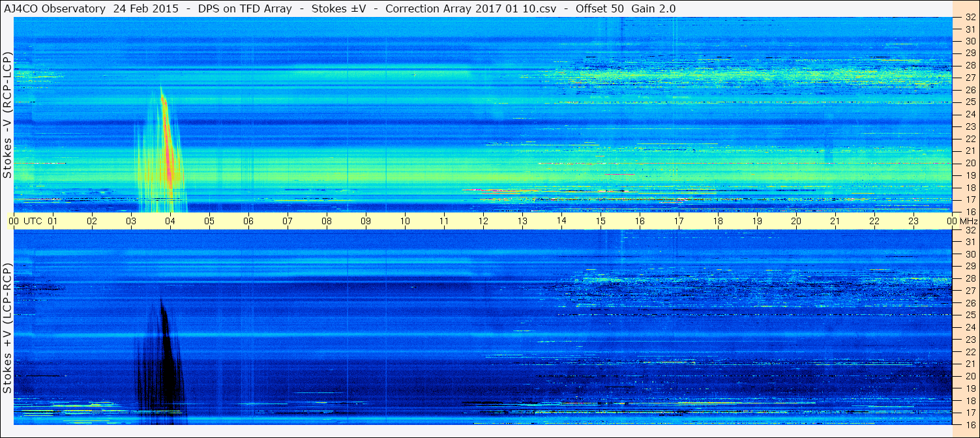
Task: Click the 23 frequency label in lower Stokes +V panel
Action: point(970,340)
